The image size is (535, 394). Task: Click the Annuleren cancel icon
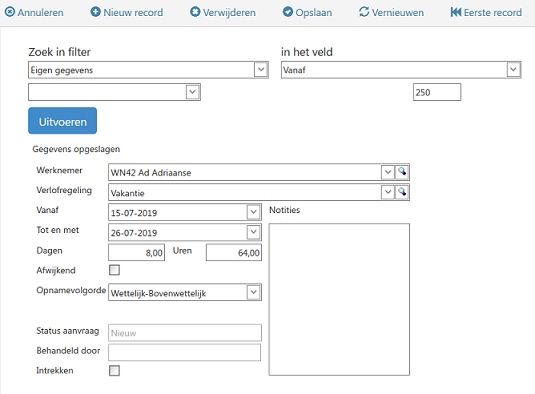pos(10,12)
